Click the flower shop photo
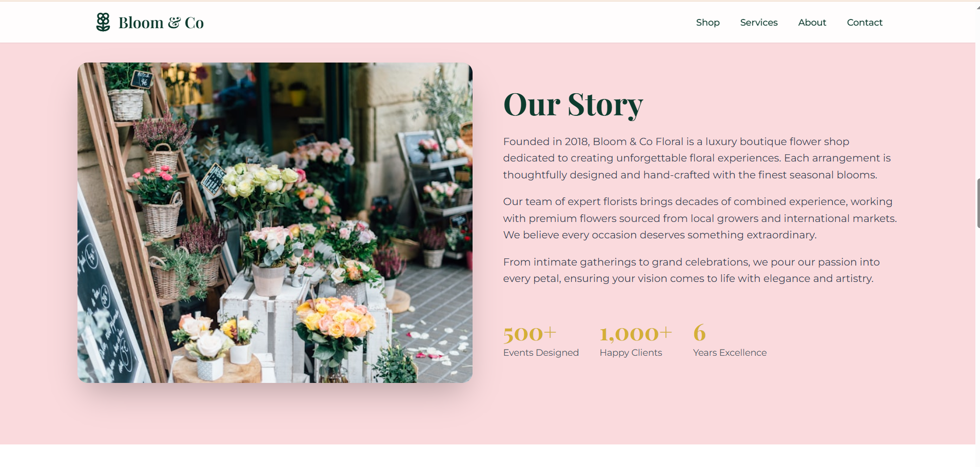 tap(275, 222)
